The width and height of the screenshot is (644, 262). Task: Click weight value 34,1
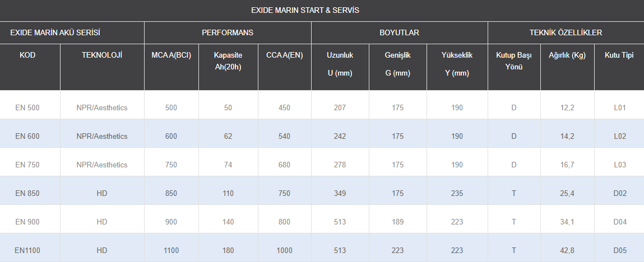[x=567, y=222]
